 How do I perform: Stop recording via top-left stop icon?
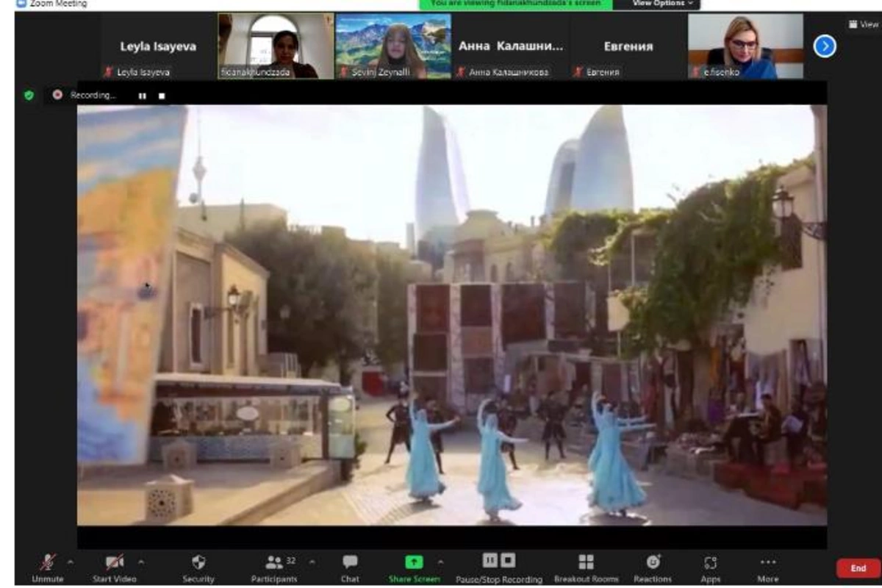162,96
